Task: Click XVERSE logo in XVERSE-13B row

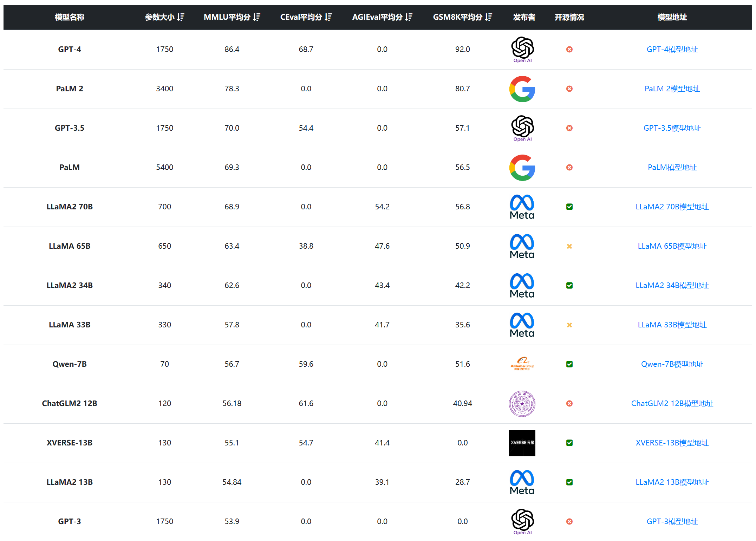Action: pos(522,443)
